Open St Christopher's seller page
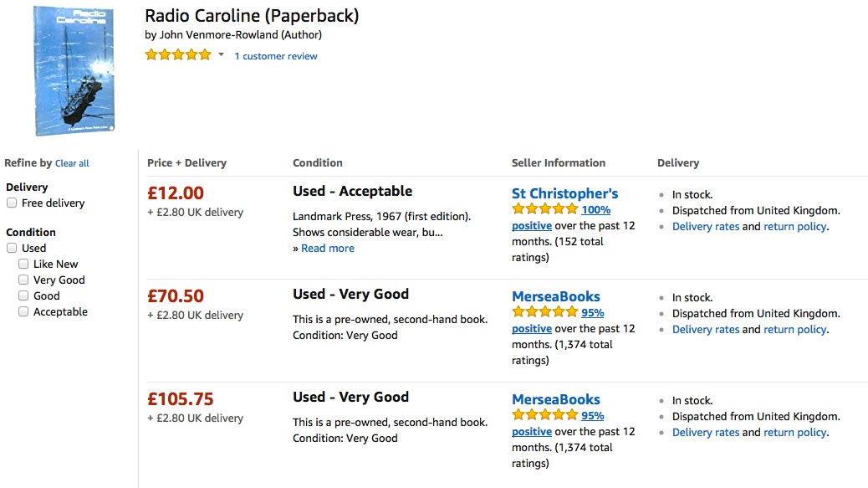This screenshot has width=868, height=488. pyautogui.click(x=564, y=193)
